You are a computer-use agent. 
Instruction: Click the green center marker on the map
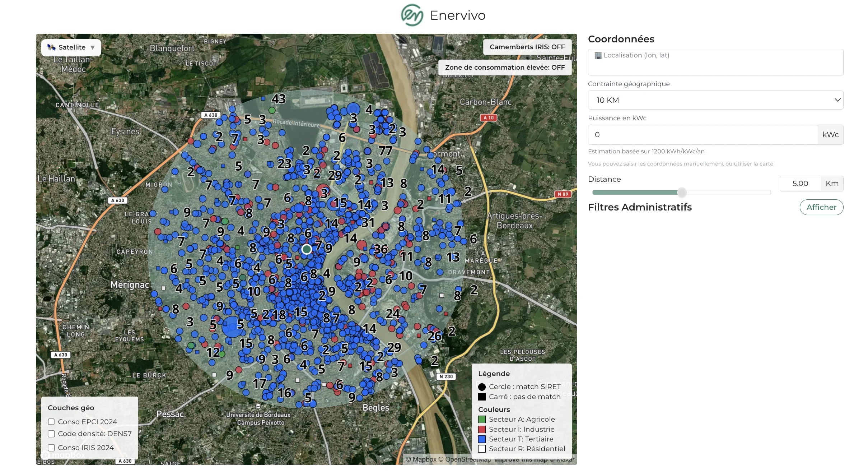(x=307, y=249)
